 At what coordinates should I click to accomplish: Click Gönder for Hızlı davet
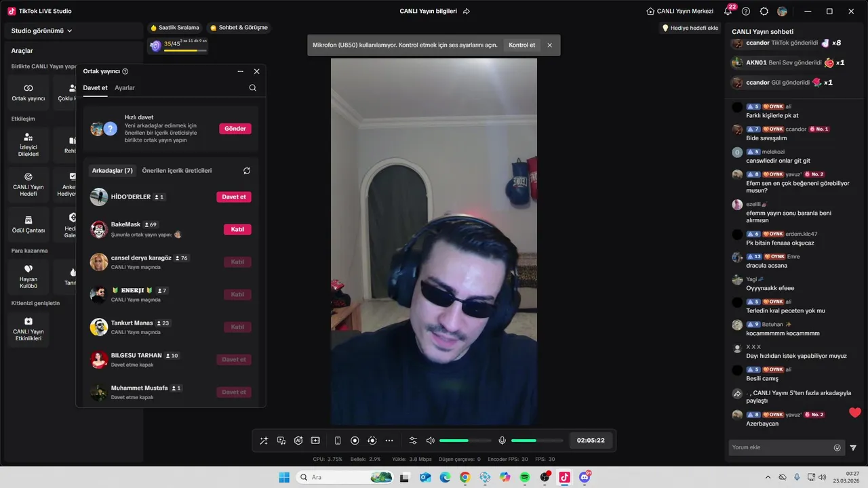tap(235, 129)
